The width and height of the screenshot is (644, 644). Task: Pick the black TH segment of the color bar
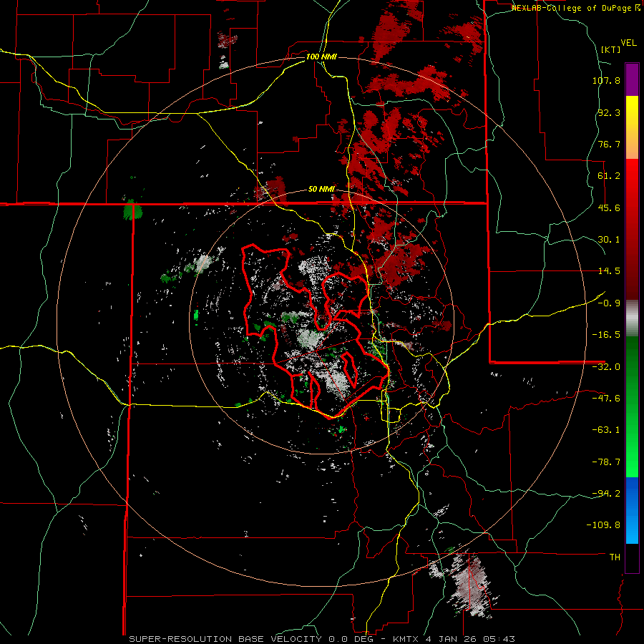click(632, 557)
